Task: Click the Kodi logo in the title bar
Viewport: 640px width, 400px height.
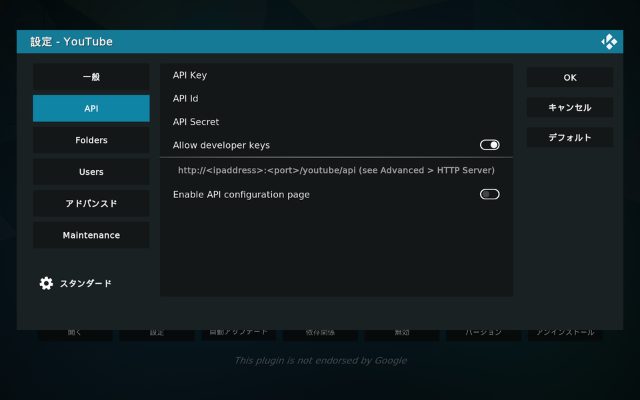Action: click(x=608, y=42)
